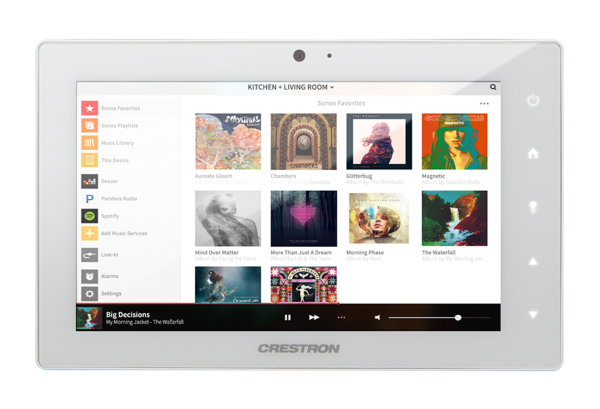Click Album by The Wombats subtitle
The width and height of the screenshot is (600, 409).
[374, 183]
